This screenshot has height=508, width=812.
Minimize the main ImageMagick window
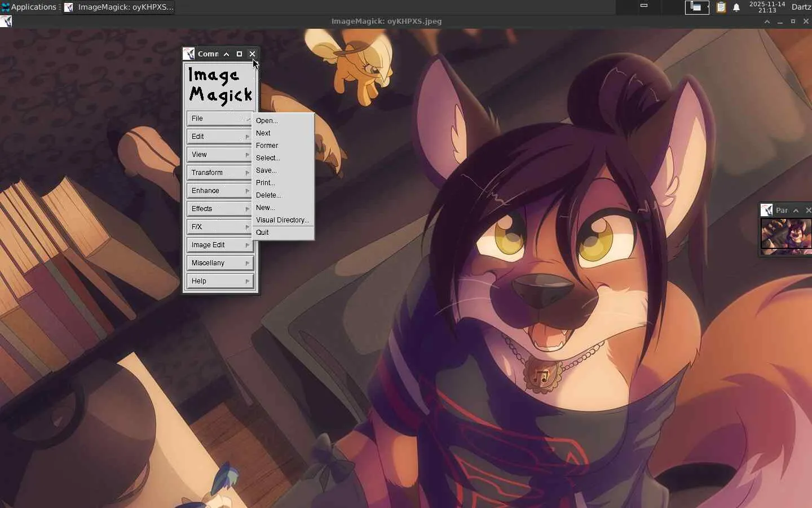coord(780,21)
